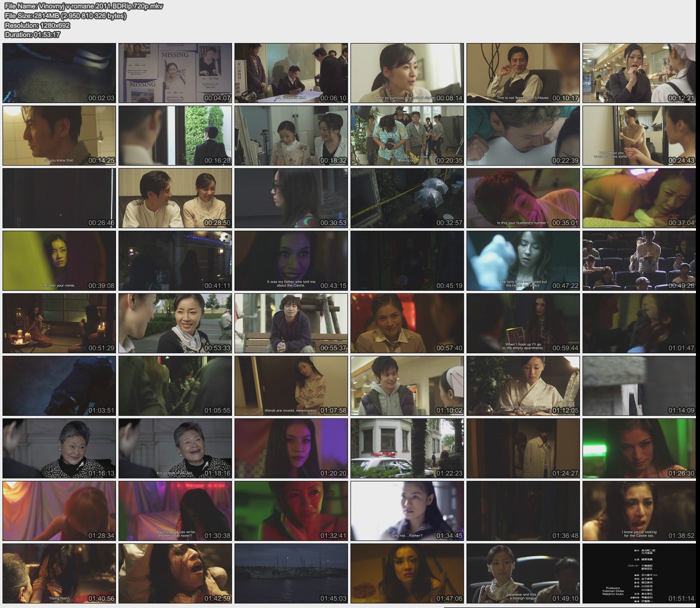Click the kimono woman thumbnail at 01:12:05

coord(523,386)
